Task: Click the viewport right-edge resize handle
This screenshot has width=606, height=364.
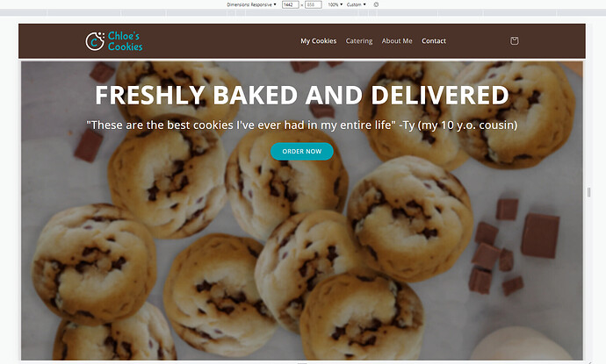Action: tap(589, 192)
